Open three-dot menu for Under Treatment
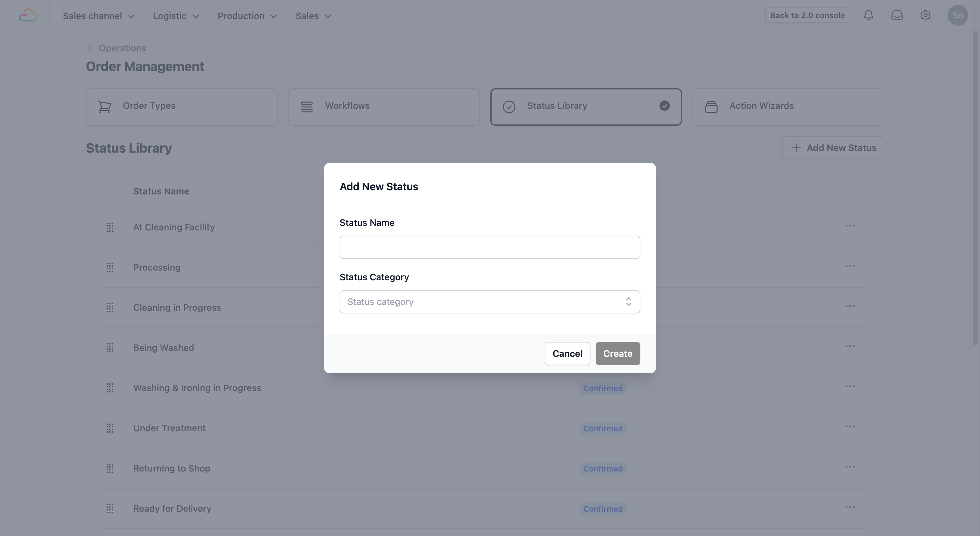 pyautogui.click(x=849, y=426)
